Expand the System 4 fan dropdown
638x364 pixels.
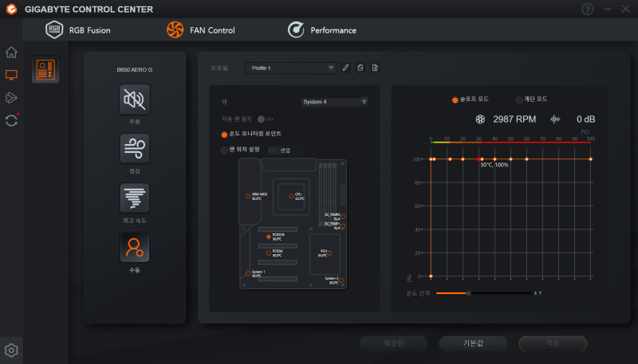tap(334, 102)
